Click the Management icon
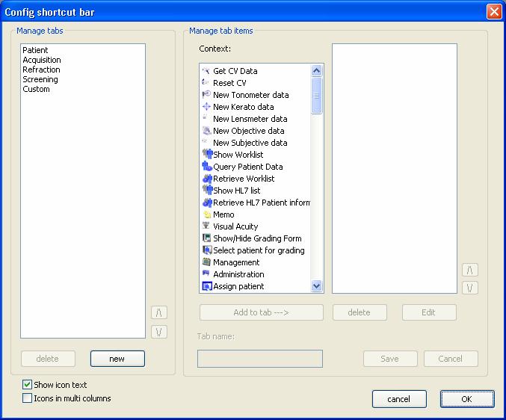This screenshot has height=420, width=506. point(206,262)
